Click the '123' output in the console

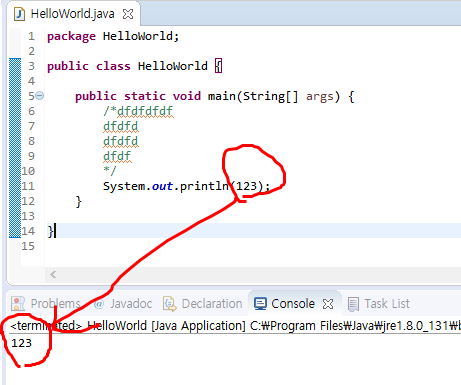point(21,343)
